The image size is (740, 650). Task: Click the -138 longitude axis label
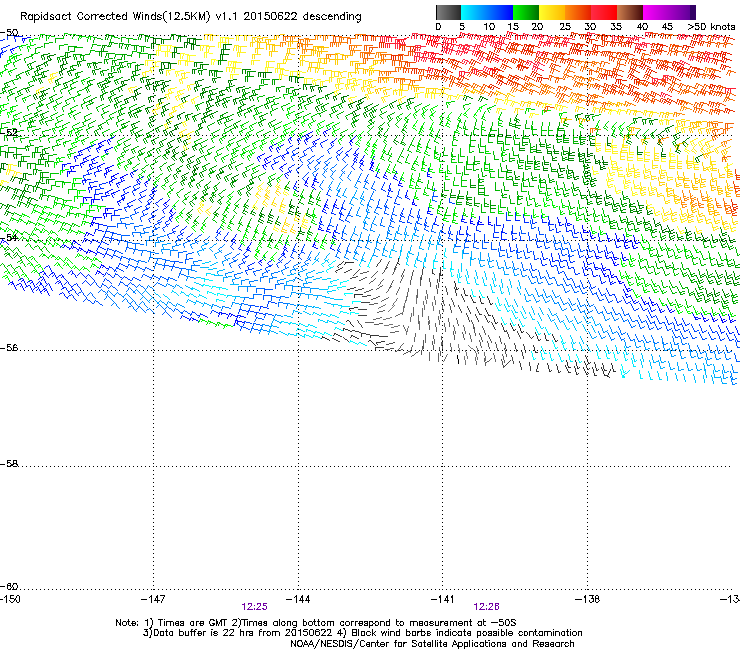[x=588, y=599]
